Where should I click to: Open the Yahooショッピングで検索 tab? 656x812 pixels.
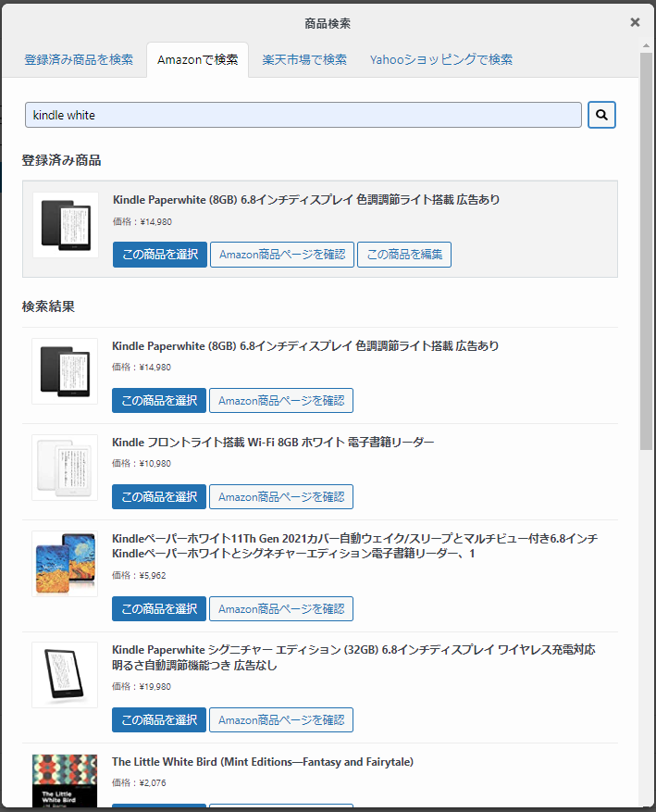coord(440,59)
